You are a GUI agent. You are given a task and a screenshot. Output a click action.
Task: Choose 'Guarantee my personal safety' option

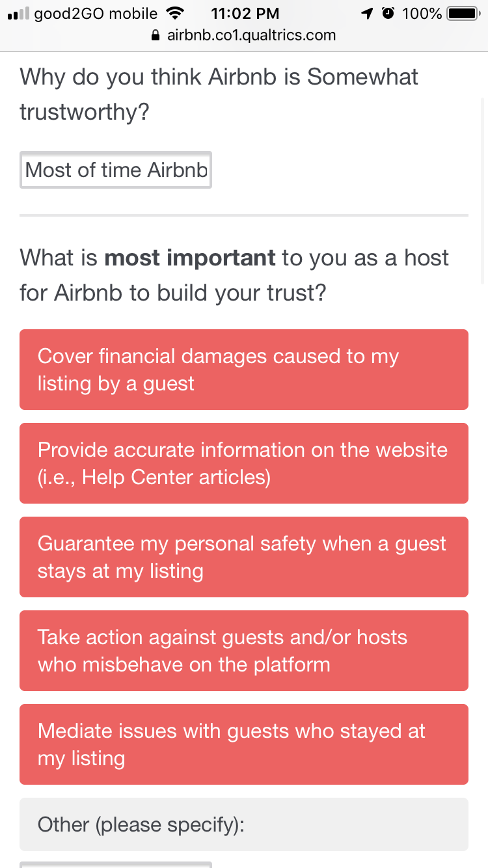pyautogui.click(x=244, y=557)
